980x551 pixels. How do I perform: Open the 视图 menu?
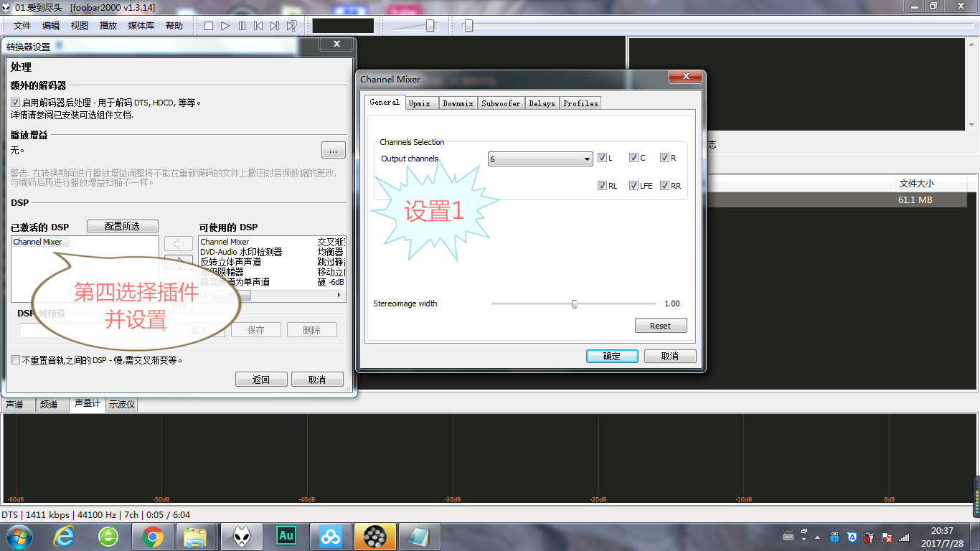(x=80, y=26)
